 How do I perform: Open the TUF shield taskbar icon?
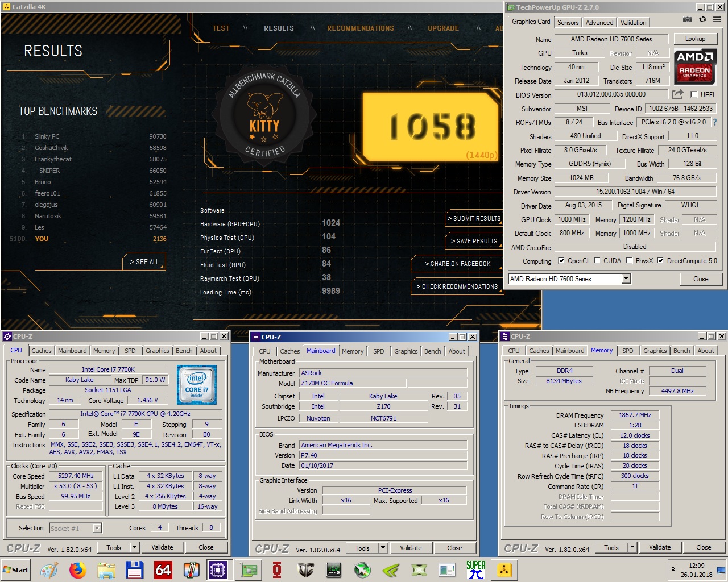pyautogui.click(x=305, y=570)
